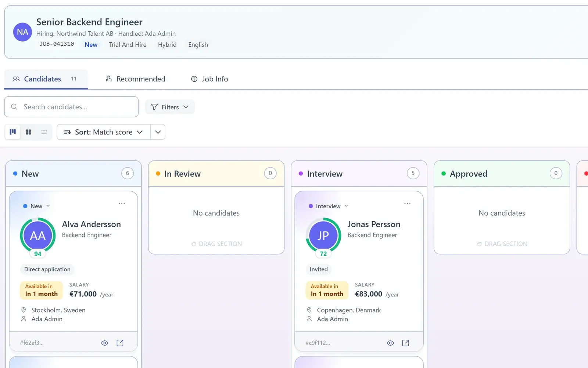Screen dimensions: 588x368
Task: Click the Interview column count badge 5
Action: 413,173
